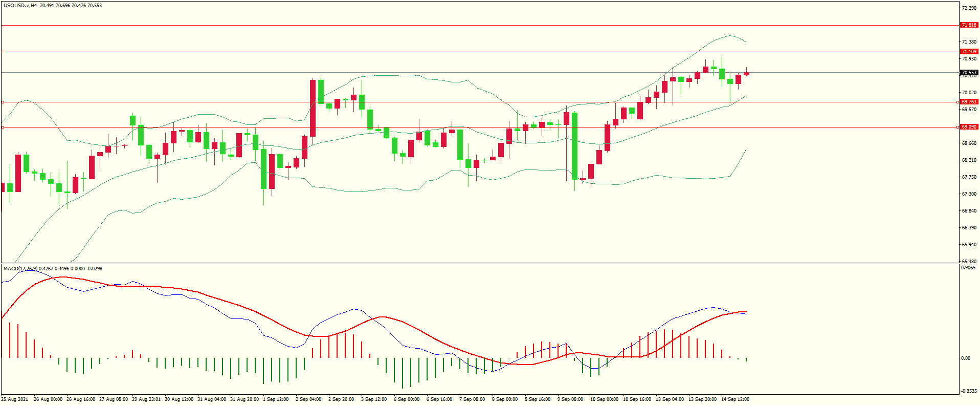
Task: Click the 26 Aug 16:00 time label
Action: pos(81,399)
